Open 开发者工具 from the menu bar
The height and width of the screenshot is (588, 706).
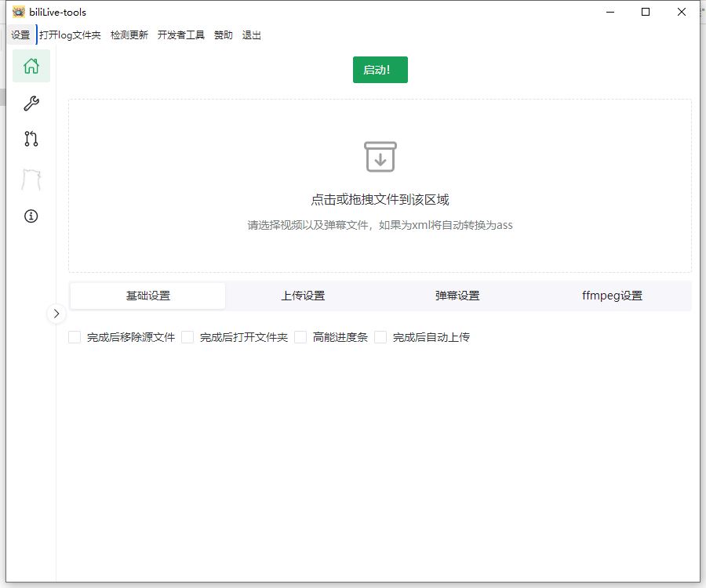click(x=181, y=34)
